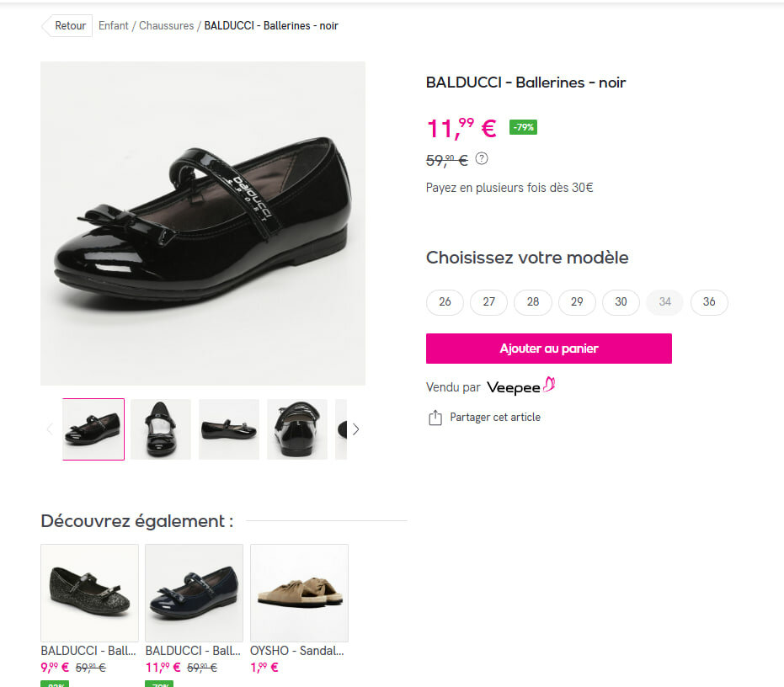Select the top-view shoe thumbnail
Viewport: 784px width, 687px height.
point(161,429)
